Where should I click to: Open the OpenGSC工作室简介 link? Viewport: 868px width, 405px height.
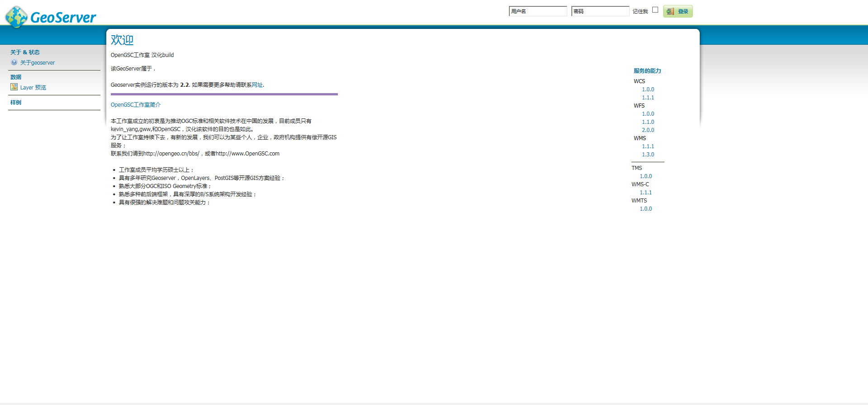click(136, 105)
